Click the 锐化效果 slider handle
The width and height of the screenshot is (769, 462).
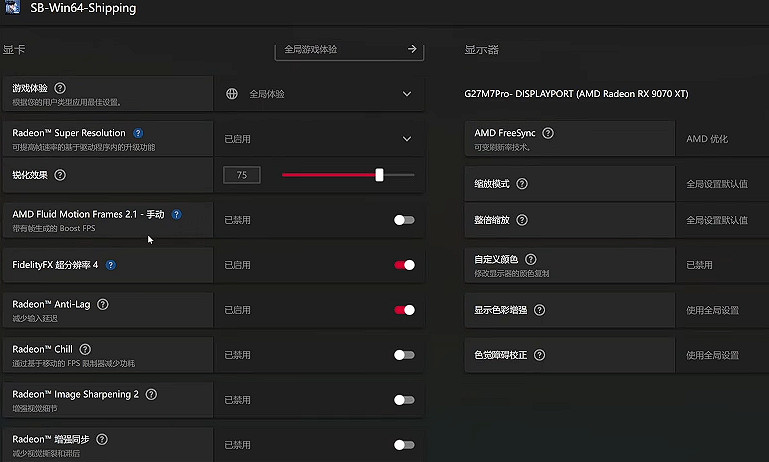379,175
